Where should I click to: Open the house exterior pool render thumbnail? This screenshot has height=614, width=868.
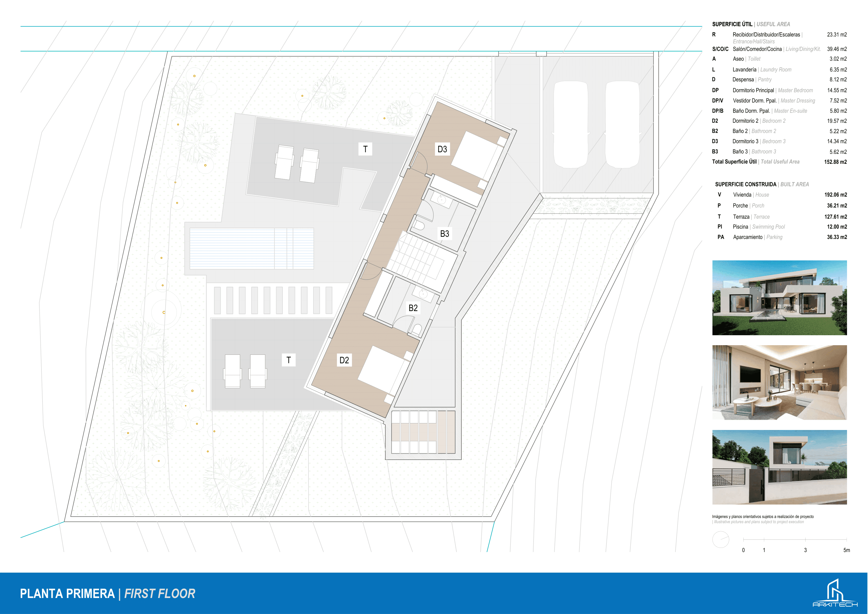coord(779,298)
